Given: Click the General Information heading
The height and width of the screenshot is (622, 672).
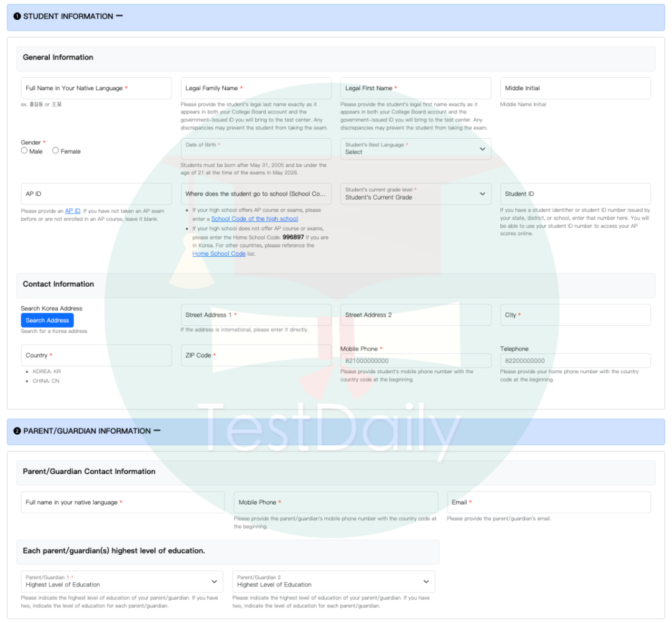Looking at the screenshot, I should (x=58, y=57).
